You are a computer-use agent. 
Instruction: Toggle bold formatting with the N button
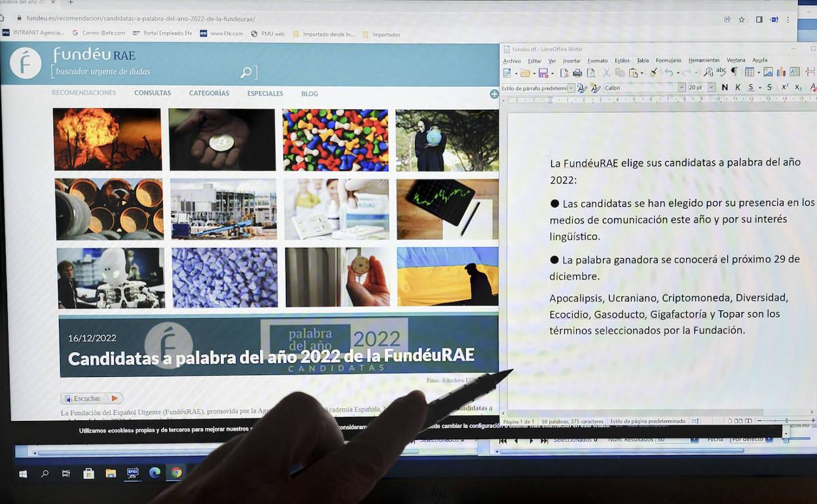click(x=725, y=87)
